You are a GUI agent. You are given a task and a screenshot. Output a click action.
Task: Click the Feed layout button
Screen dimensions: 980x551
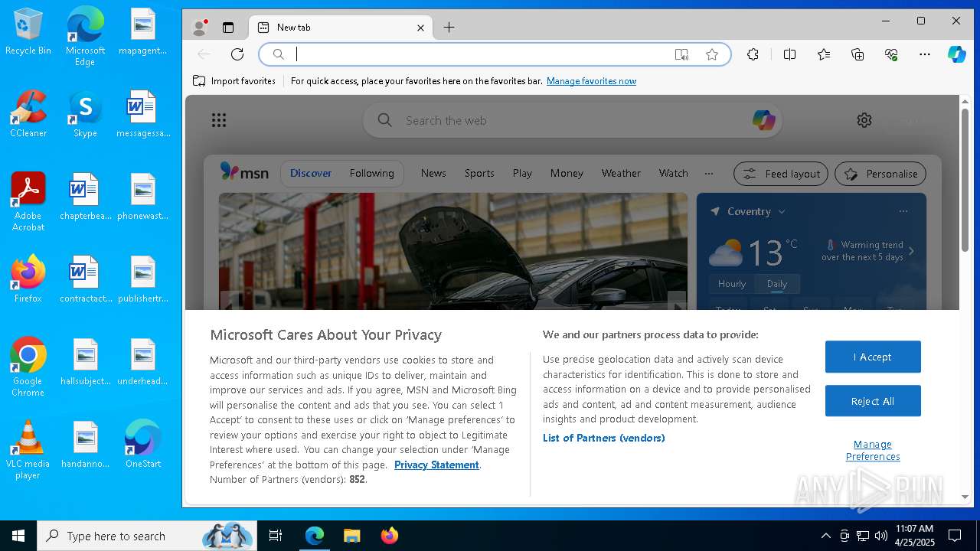click(x=781, y=174)
